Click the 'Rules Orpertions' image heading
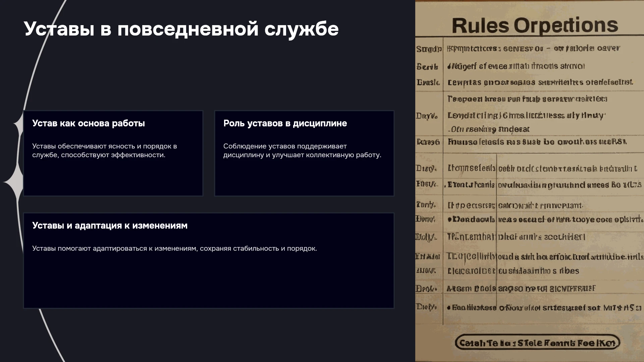644x362 pixels. click(x=535, y=25)
